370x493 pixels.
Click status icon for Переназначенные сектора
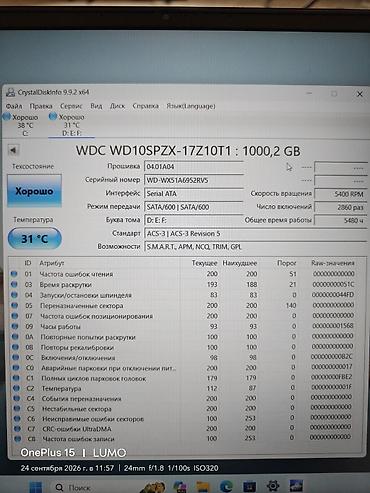pyautogui.click(x=14, y=305)
